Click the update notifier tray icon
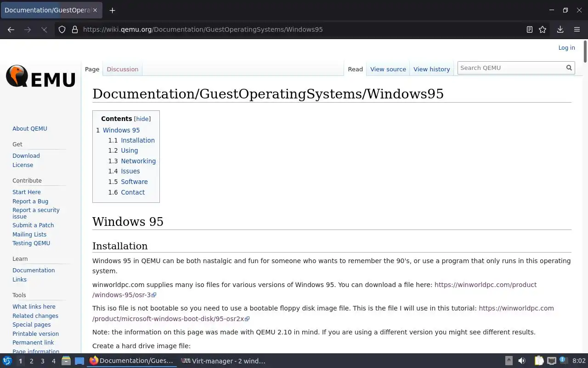Screen dimensions: 588x368 pos(563,361)
